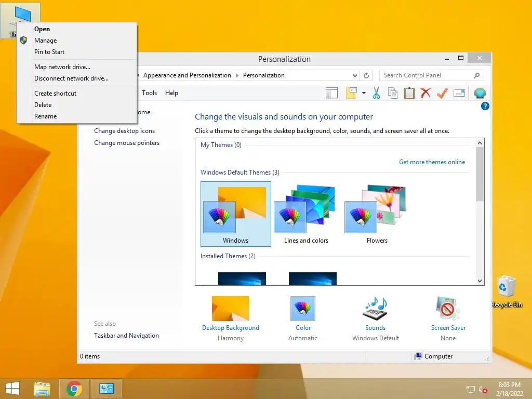
Task: Click the 0 items status bar text
Action: pos(90,356)
